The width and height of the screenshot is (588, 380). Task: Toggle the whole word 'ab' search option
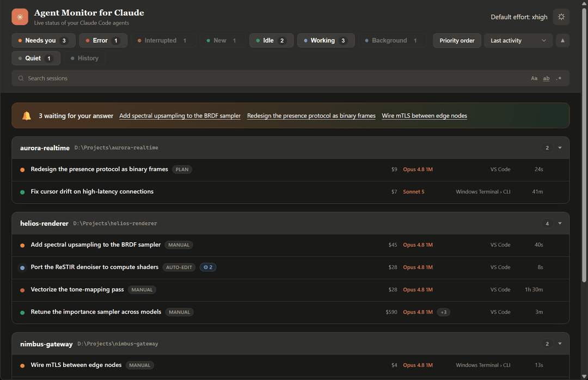[547, 78]
